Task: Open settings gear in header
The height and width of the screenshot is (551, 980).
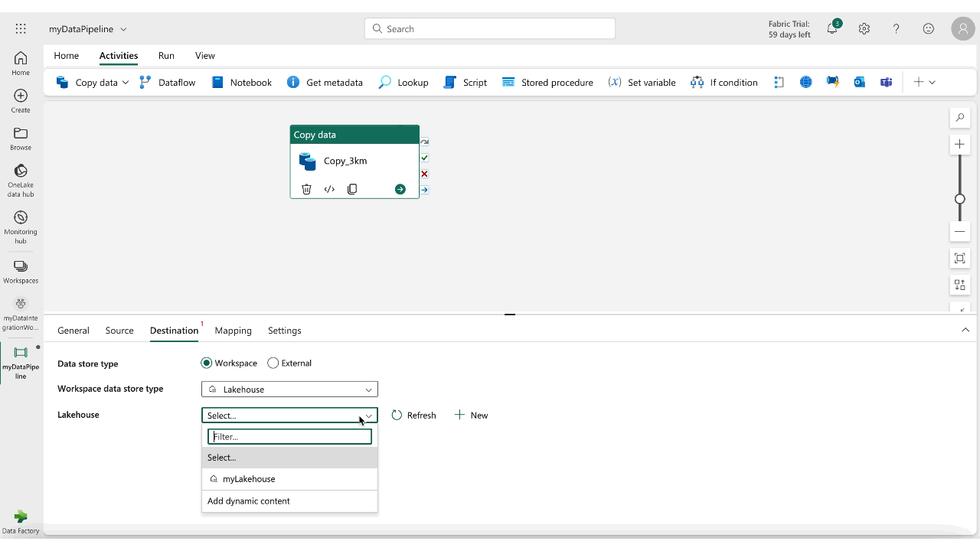Action: point(864,29)
